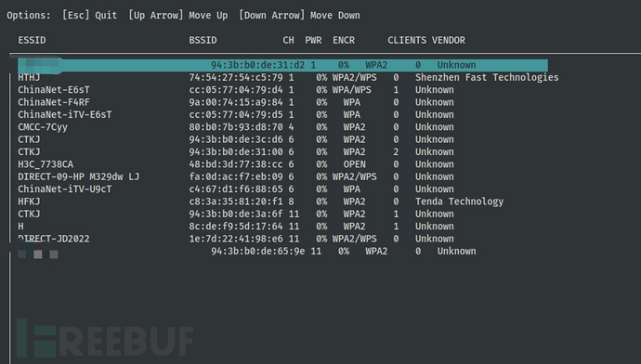Click the [Esc] Quit option
This screenshot has height=364, width=641.
pyautogui.click(x=89, y=16)
